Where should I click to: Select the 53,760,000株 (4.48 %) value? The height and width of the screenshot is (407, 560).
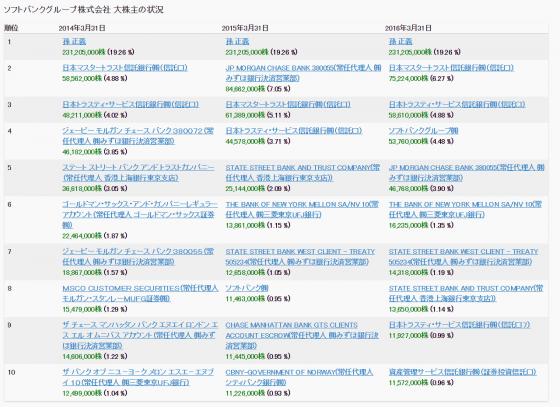(x=421, y=141)
